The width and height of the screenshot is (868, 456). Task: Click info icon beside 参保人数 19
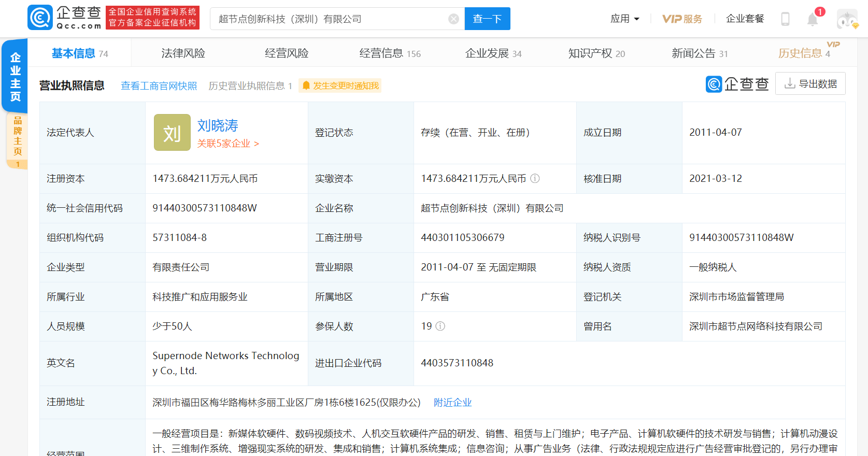click(x=440, y=326)
